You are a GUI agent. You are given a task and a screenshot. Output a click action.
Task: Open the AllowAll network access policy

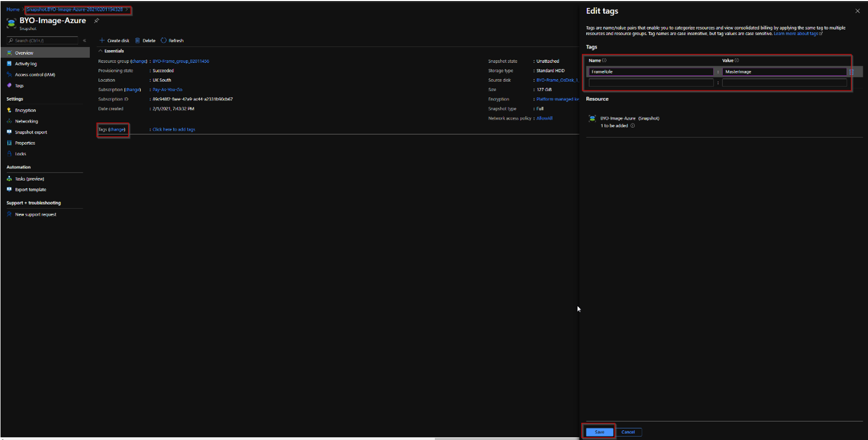click(544, 119)
